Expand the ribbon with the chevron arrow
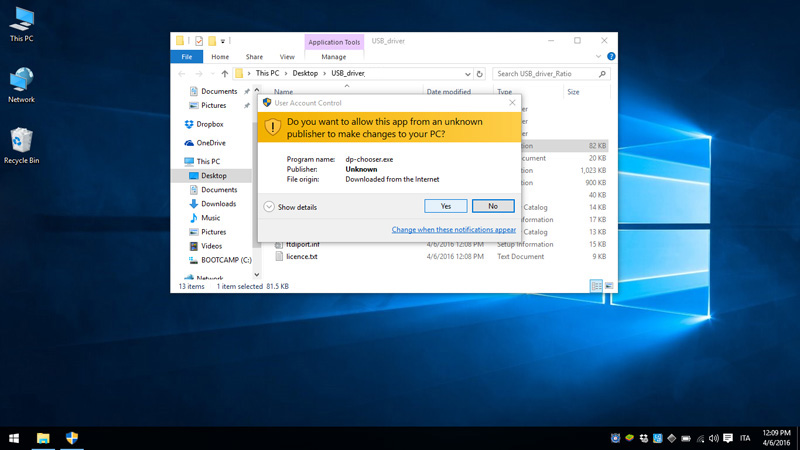Image resolution: width=800 pixels, height=450 pixels. 598,56
